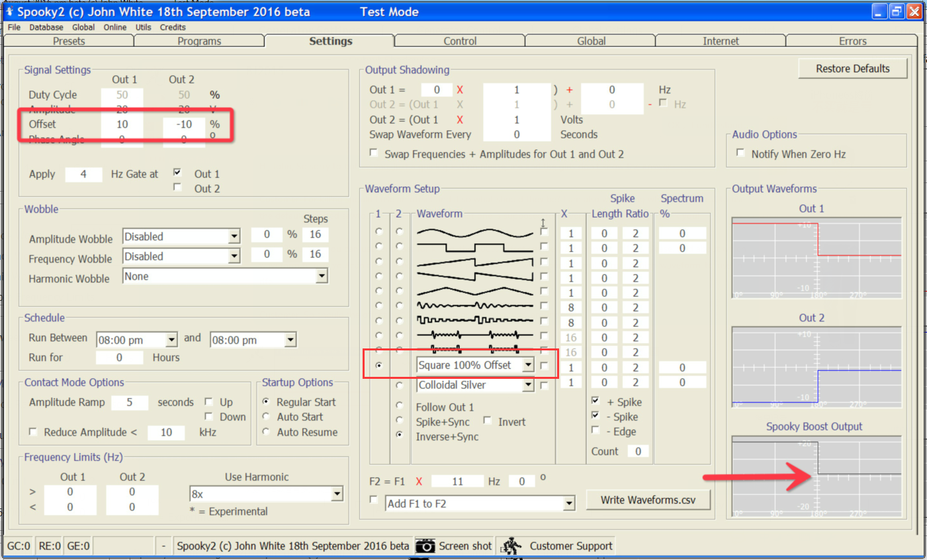Click the Apply Hz Gate value field
The height and width of the screenshot is (560, 927).
83,175
